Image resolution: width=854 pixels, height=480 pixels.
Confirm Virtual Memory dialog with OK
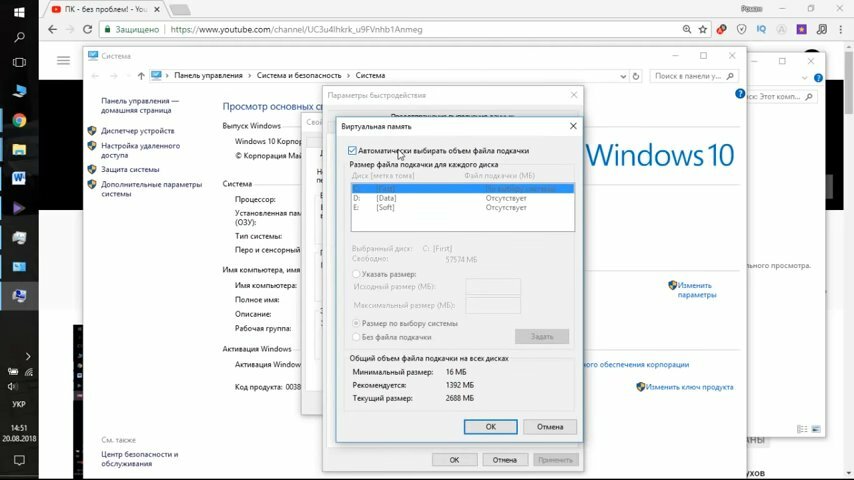pyautogui.click(x=490, y=427)
